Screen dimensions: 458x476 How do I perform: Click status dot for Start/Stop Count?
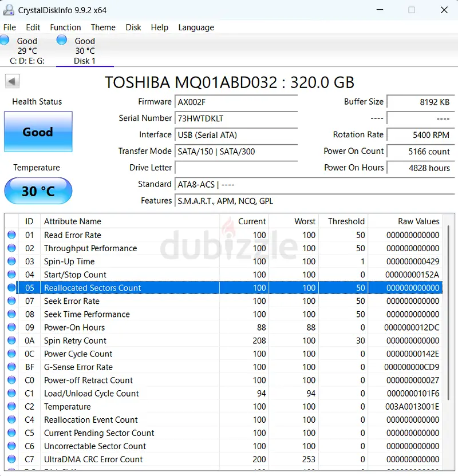coord(11,275)
